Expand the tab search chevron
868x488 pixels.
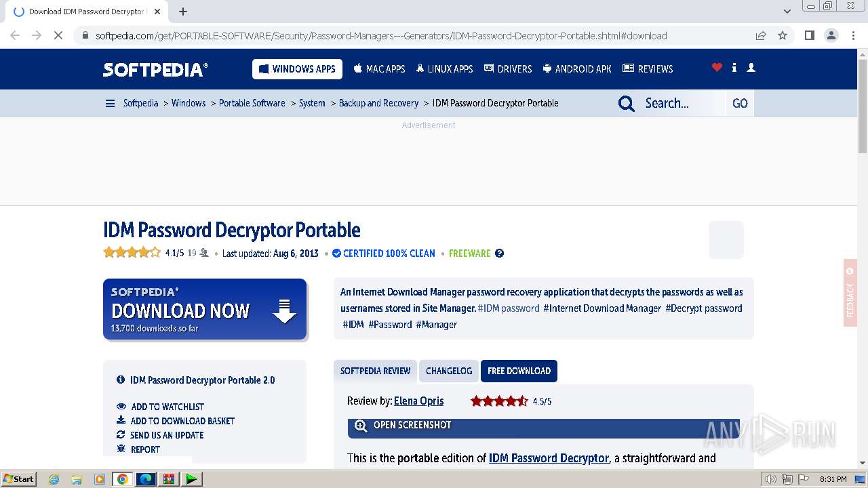(787, 12)
